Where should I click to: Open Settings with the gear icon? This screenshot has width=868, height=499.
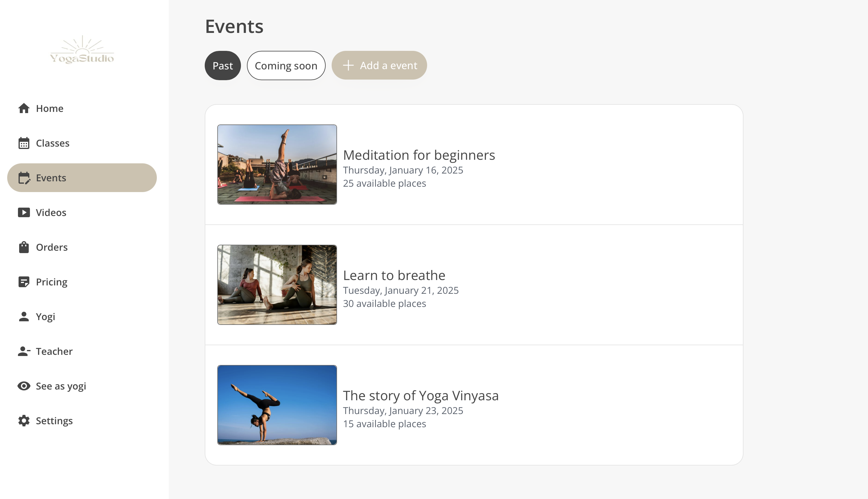[24, 421]
